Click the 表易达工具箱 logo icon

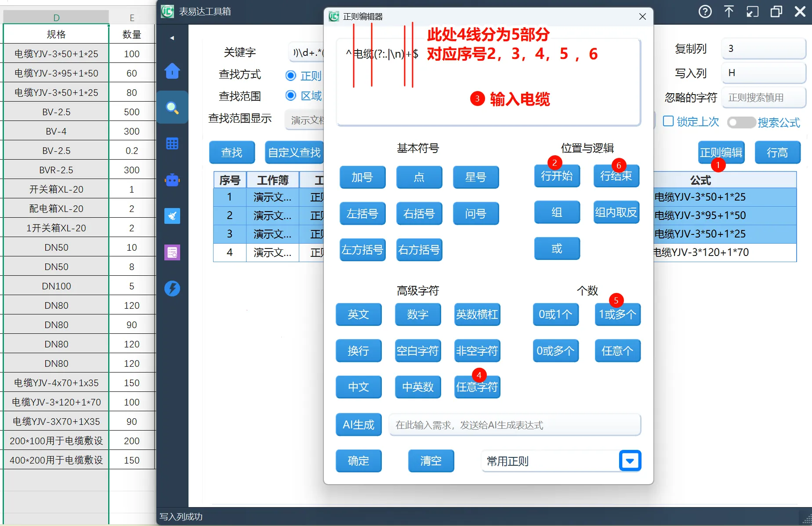(x=167, y=11)
